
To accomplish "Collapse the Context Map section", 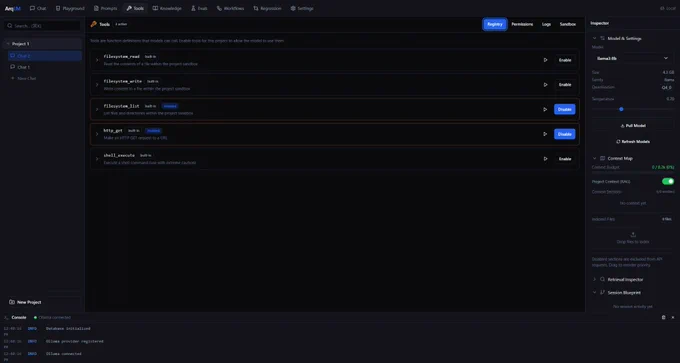I will click(x=595, y=158).
